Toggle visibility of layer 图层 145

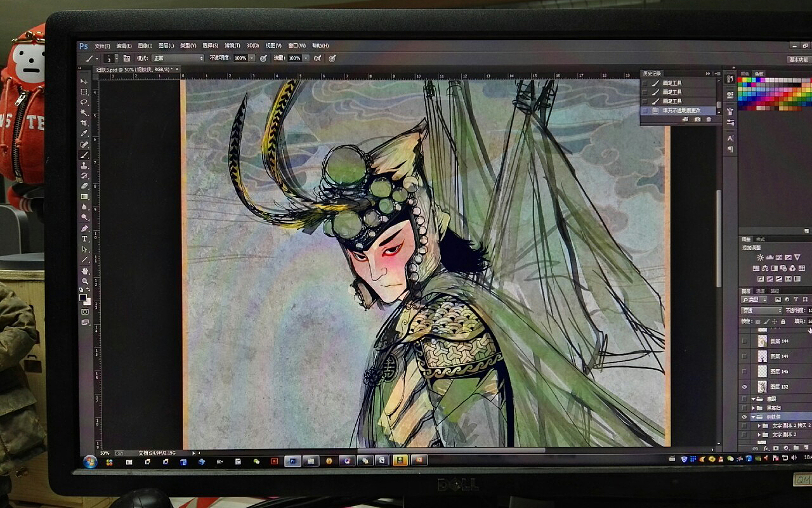[x=745, y=372]
